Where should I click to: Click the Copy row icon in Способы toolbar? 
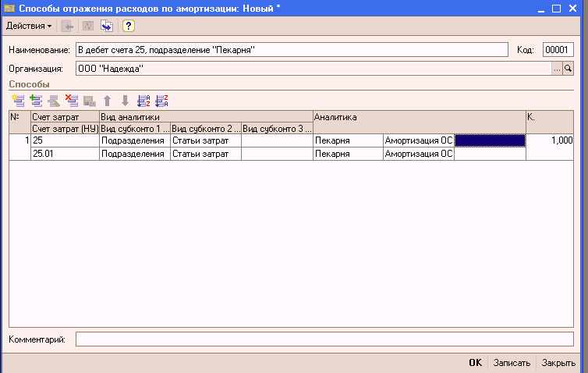coord(36,100)
